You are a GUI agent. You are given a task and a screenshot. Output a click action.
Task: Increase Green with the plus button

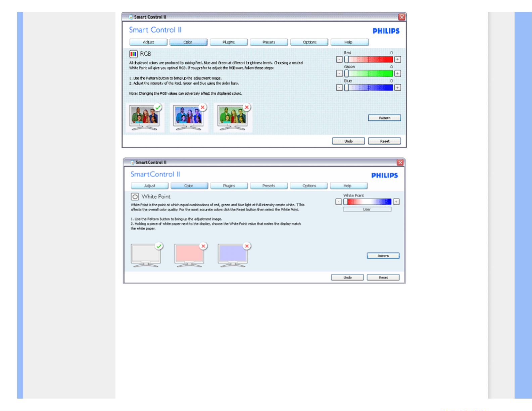tap(397, 73)
